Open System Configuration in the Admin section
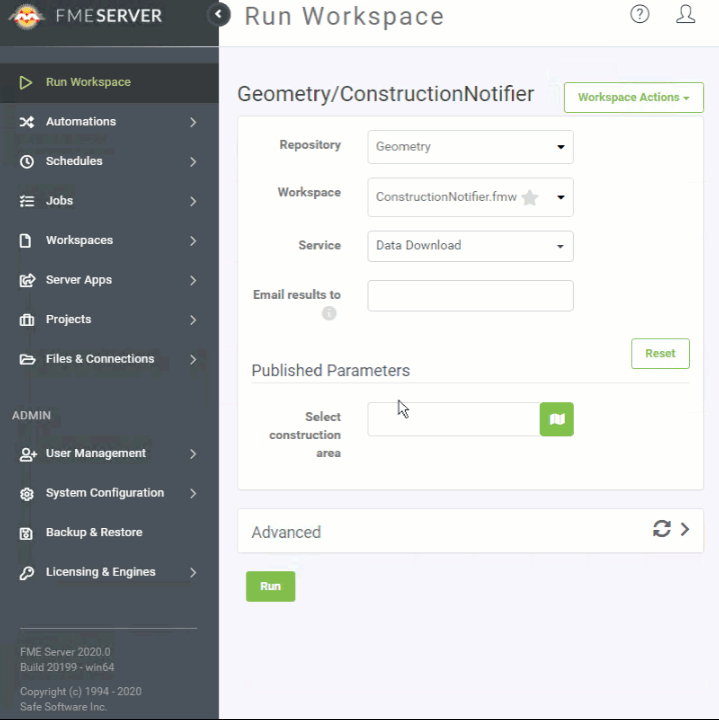This screenshot has width=719, height=720. coord(109,493)
